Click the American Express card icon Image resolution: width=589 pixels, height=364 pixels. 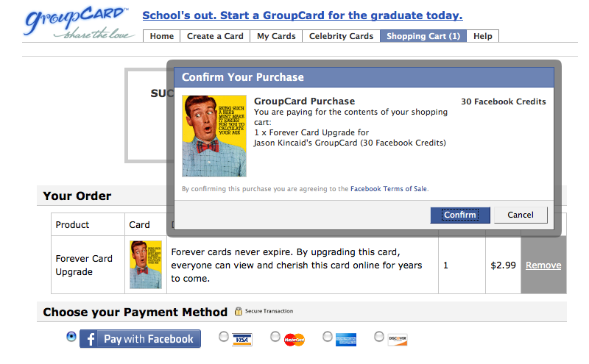345,339
